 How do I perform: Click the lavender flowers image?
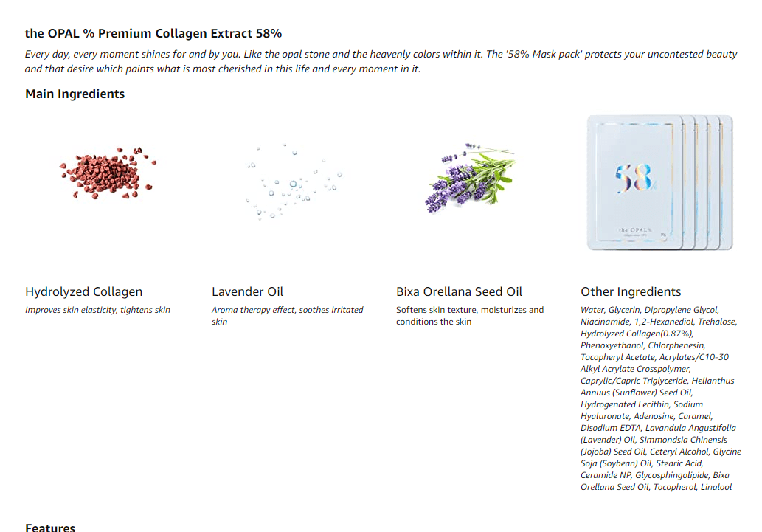click(469, 179)
